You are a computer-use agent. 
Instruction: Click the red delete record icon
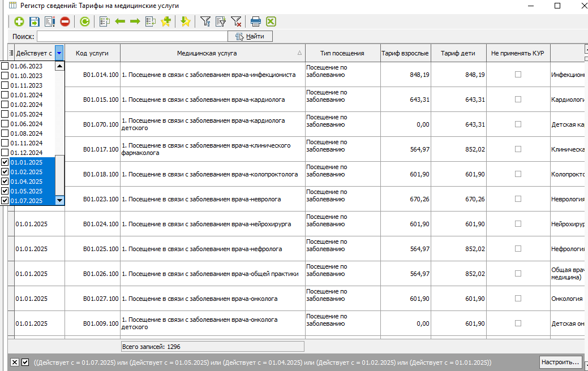pos(65,22)
